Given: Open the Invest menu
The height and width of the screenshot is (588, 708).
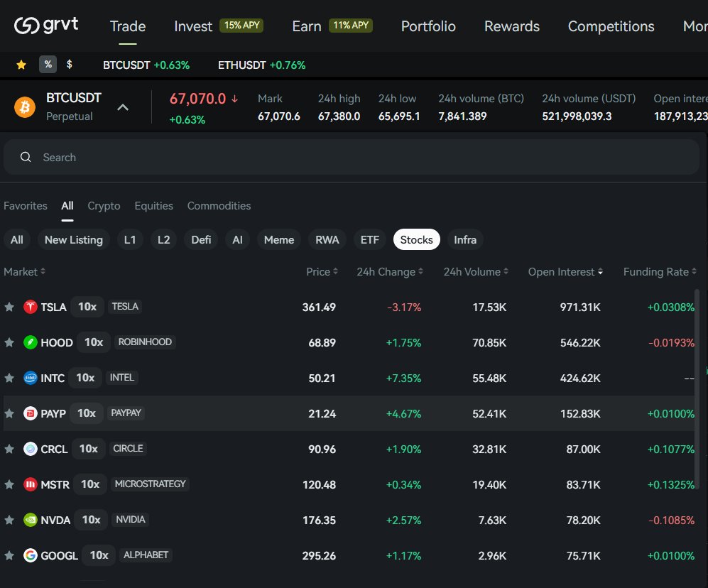Looking at the screenshot, I should 193,26.
